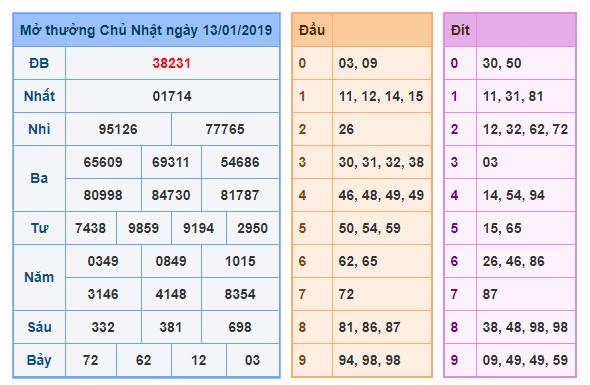Select Đầu row 2 value 26

[346, 129]
